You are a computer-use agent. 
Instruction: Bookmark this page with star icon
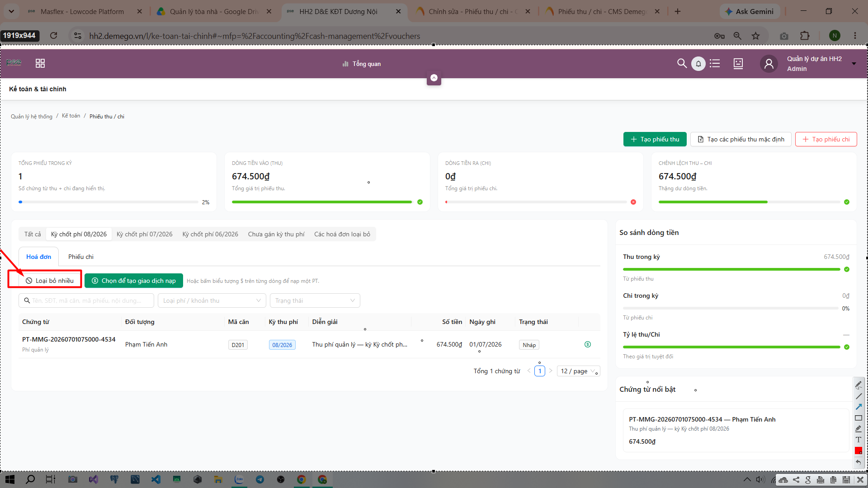pos(755,36)
